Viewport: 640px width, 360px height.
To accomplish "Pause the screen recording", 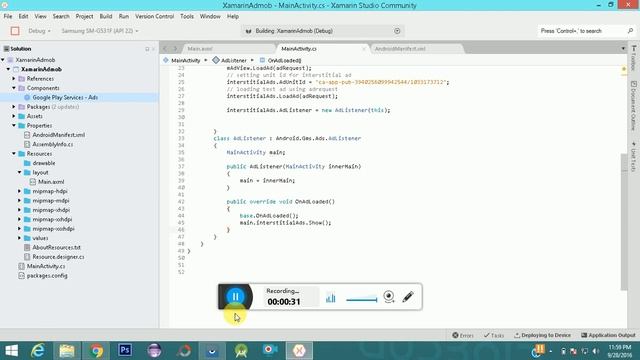I will coord(236,297).
